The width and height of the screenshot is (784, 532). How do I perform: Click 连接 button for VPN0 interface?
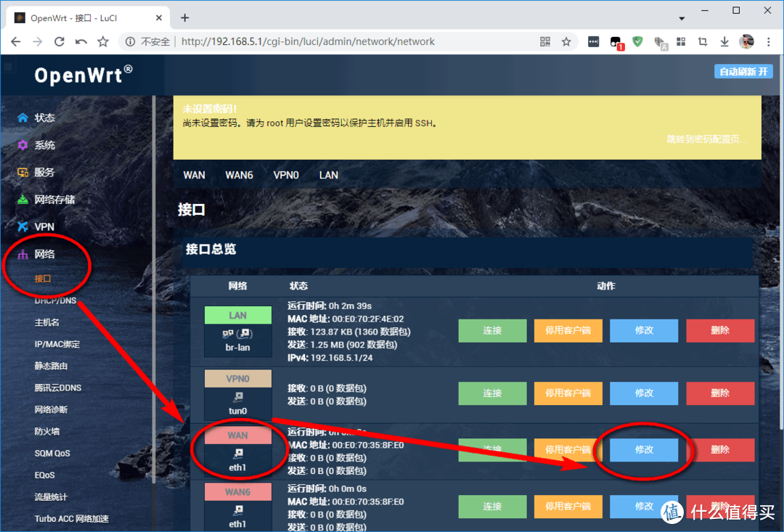[x=492, y=393]
